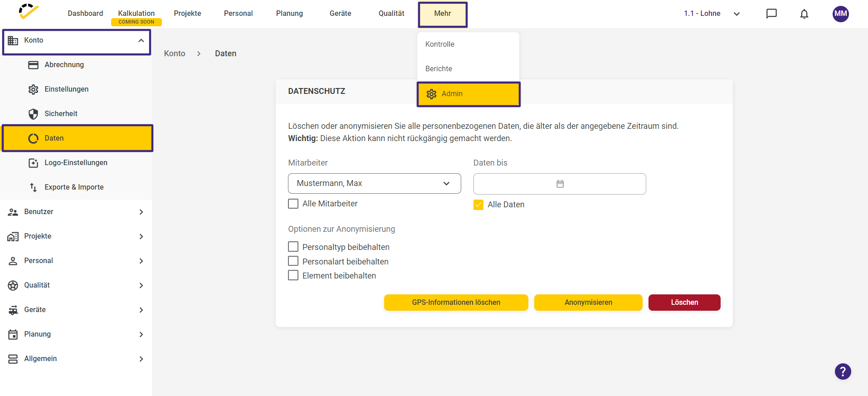The width and height of the screenshot is (868, 396).
Task: Enable Element beibehalten
Action: pos(293,275)
